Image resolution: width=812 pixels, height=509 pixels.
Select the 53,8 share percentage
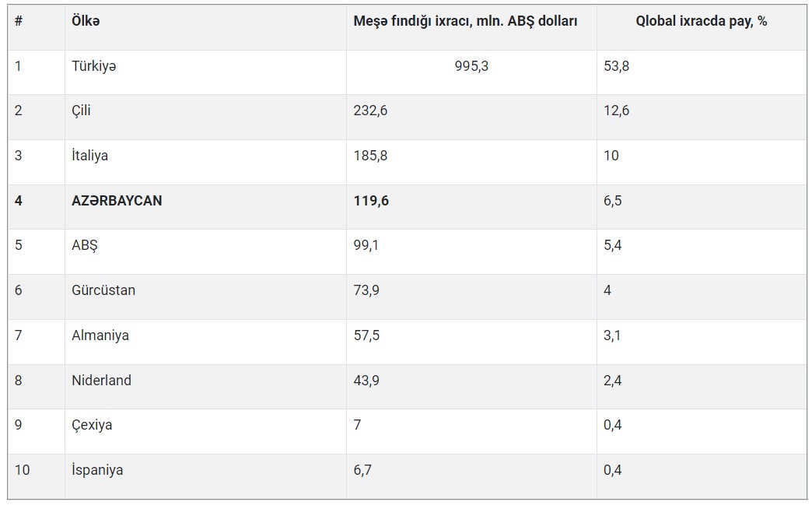click(x=616, y=66)
